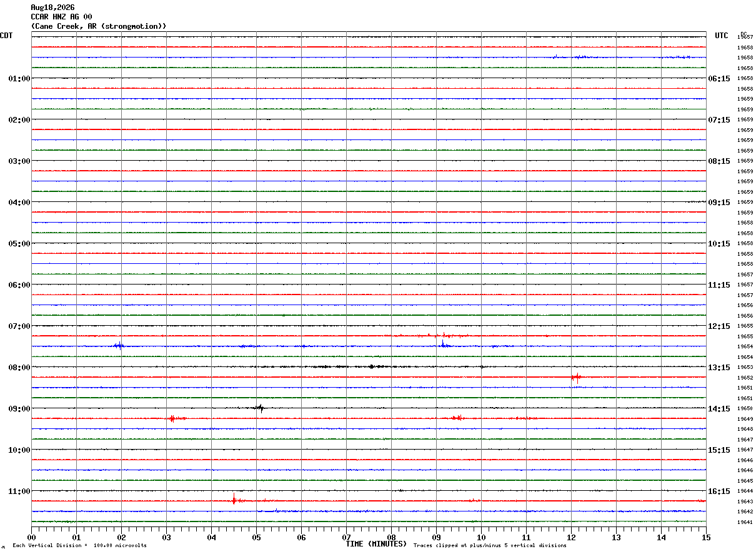The height and width of the screenshot is (554, 756).
Task: Click the 16:15 UTC row label
Action: 719,491
